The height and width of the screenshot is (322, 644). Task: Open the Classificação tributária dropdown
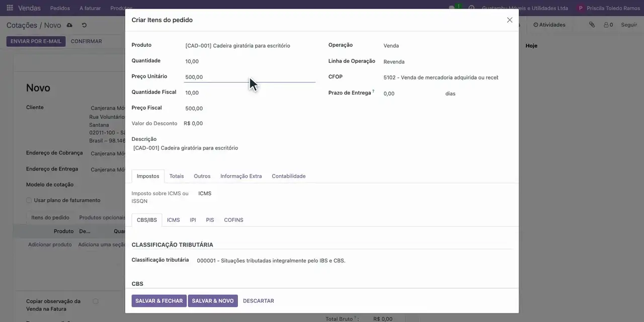coord(354,261)
